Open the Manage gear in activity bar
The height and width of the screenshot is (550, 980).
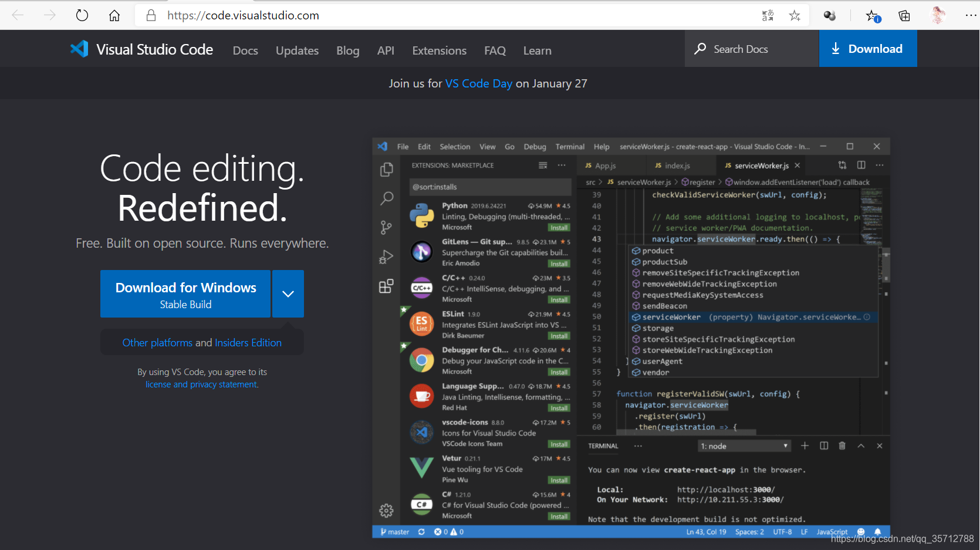pyautogui.click(x=386, y=511)
